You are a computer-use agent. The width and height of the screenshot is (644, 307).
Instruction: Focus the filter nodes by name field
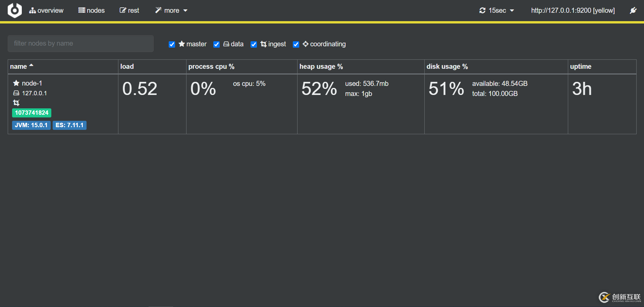pos(80,44)
